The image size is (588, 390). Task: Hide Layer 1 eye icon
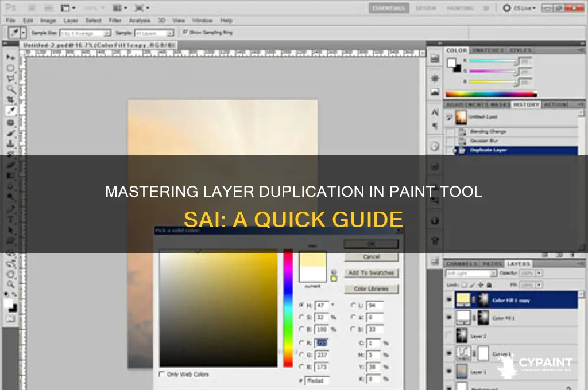point(449,371)
